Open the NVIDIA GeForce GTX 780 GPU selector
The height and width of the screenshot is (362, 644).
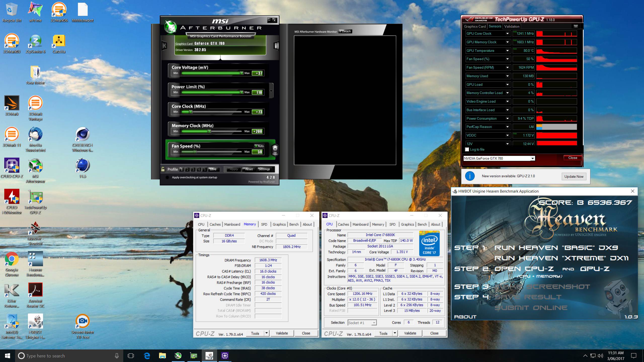pos(499,158)
